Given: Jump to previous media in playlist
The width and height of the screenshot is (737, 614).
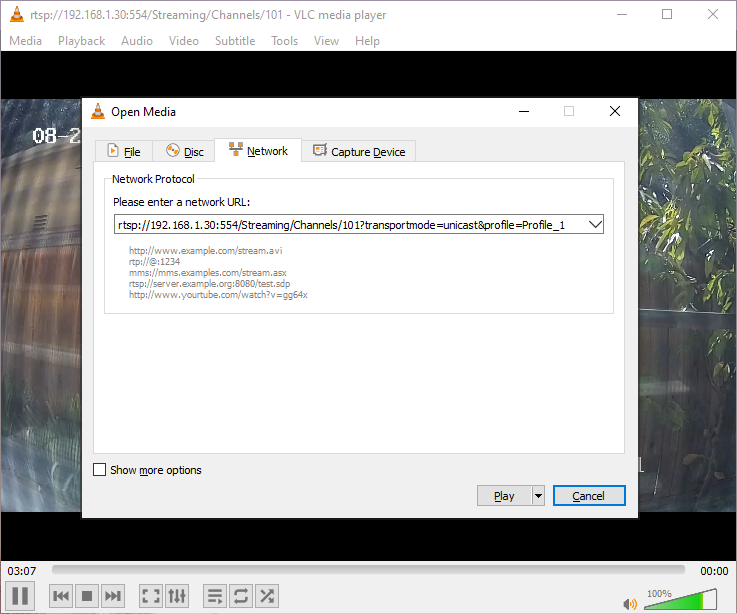Looking at the screenshot, I should pyautogui.click(x=61, y=596).
